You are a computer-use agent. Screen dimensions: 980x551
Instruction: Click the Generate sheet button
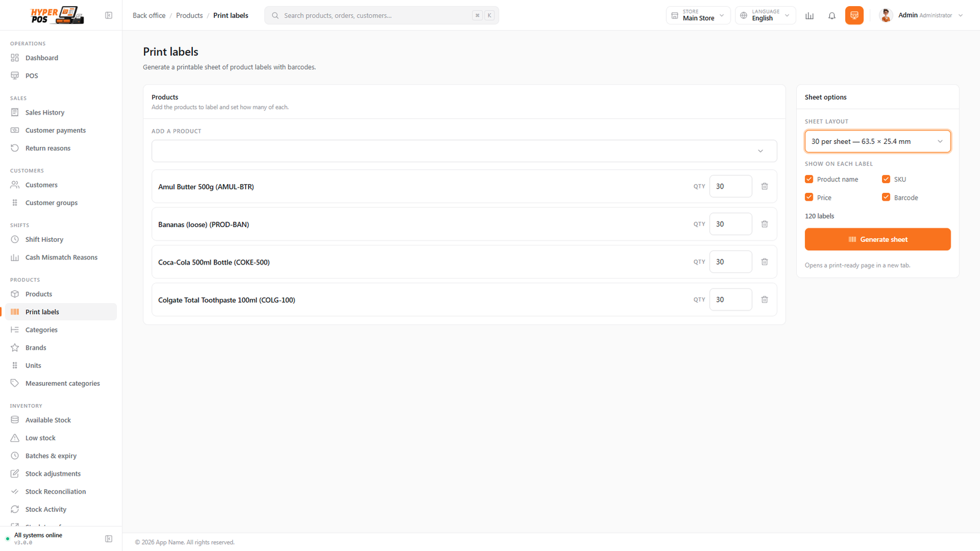click(x=878, y=239)
